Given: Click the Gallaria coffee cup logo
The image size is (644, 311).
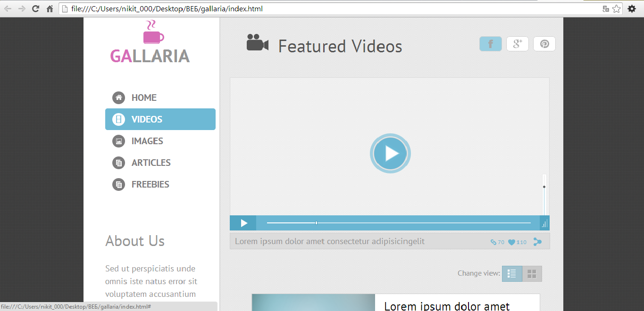Looking at the screenshot, I should (153, 32).
